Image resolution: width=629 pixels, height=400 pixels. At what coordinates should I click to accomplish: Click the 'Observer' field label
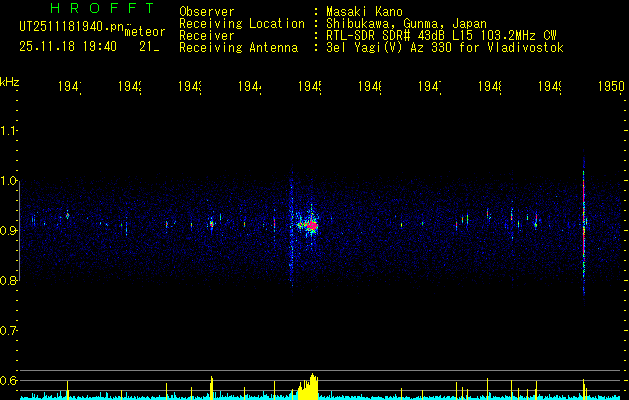207,11
